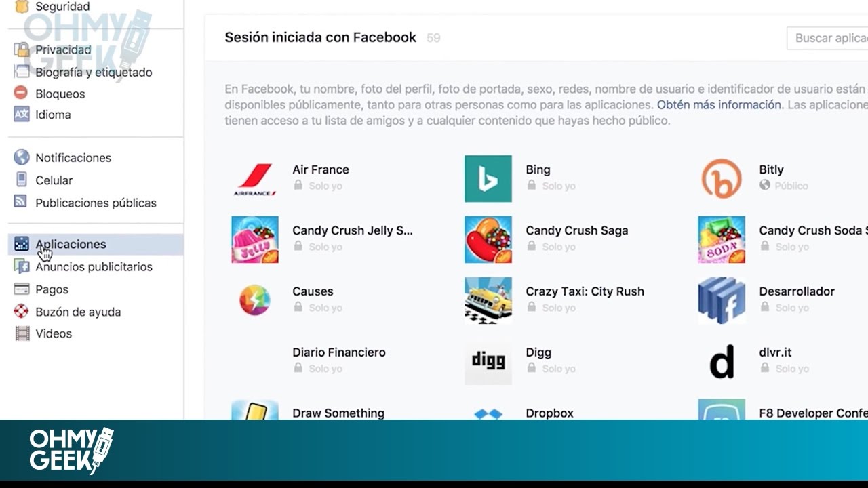Click the Videos film icon

22,333
